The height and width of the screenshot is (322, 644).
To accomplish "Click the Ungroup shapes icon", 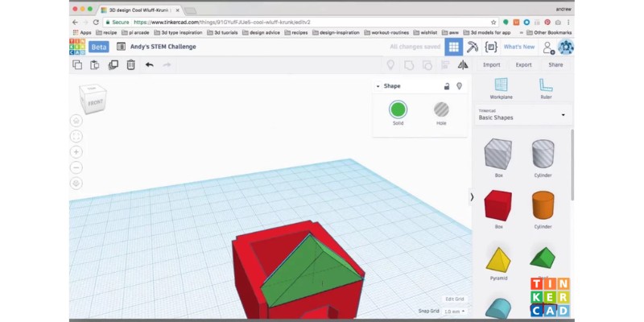I will [427, 65].
